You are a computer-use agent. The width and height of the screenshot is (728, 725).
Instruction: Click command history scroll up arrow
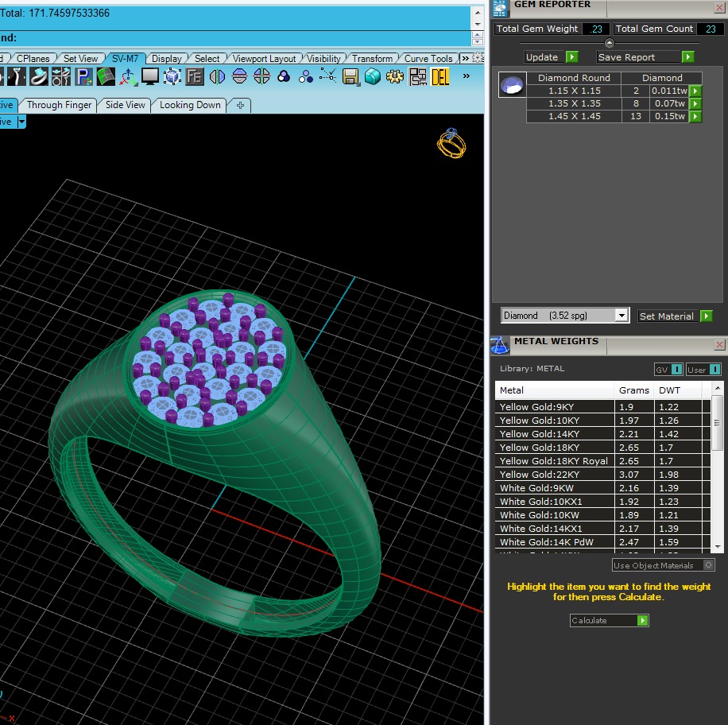[x=478, y=13]
